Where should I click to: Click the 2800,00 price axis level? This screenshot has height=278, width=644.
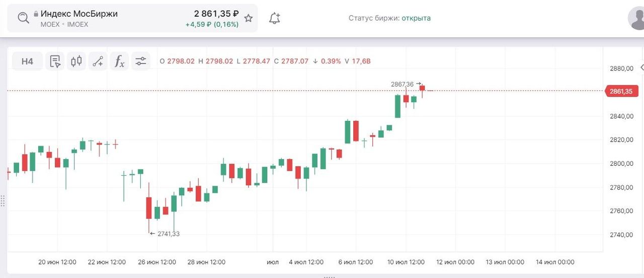coord(621,164)
